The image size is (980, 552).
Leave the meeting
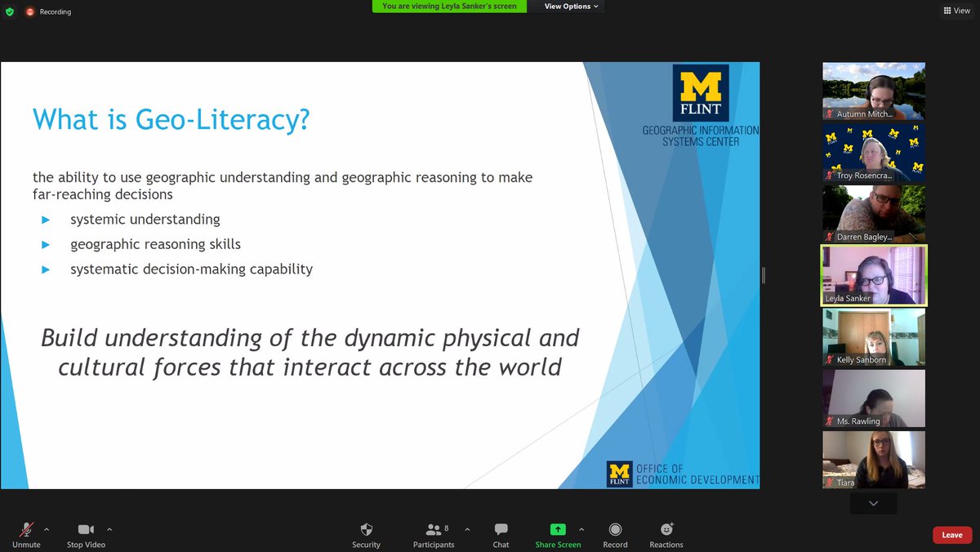(x=951, y=534)
